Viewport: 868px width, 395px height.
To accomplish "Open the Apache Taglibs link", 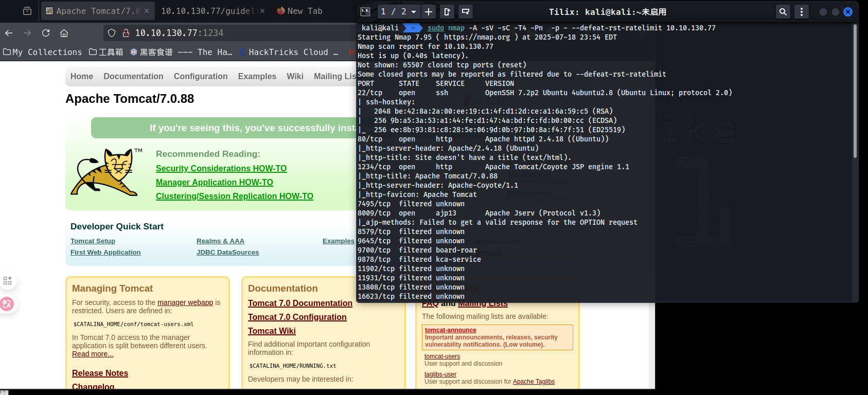I will pyautogui.click(x=534, y=382).
